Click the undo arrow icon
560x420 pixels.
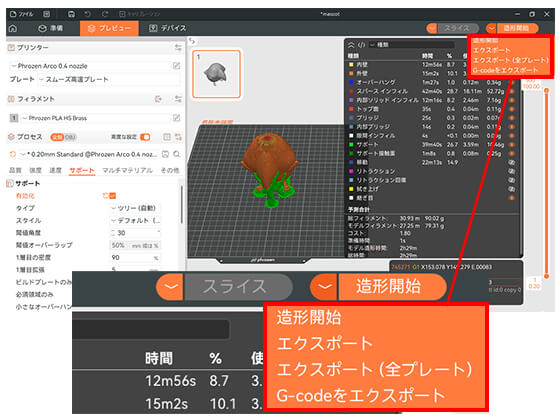coord(88,14)
